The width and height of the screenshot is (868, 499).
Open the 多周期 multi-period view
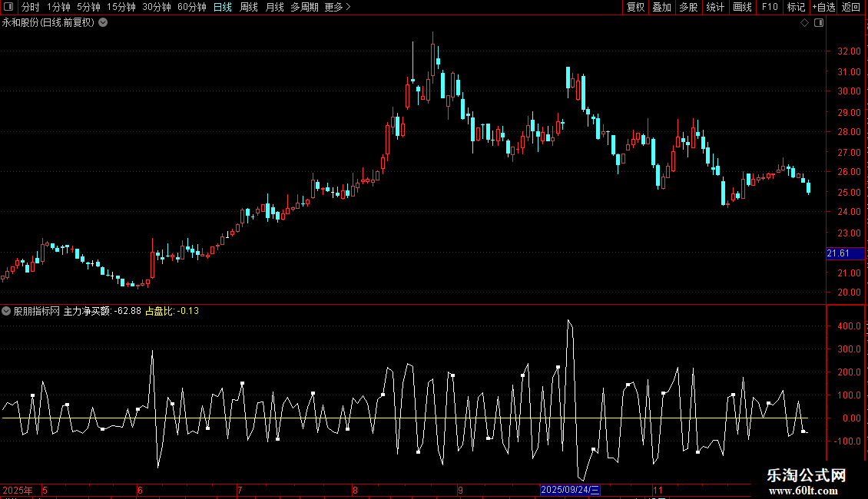coord(304,7)
